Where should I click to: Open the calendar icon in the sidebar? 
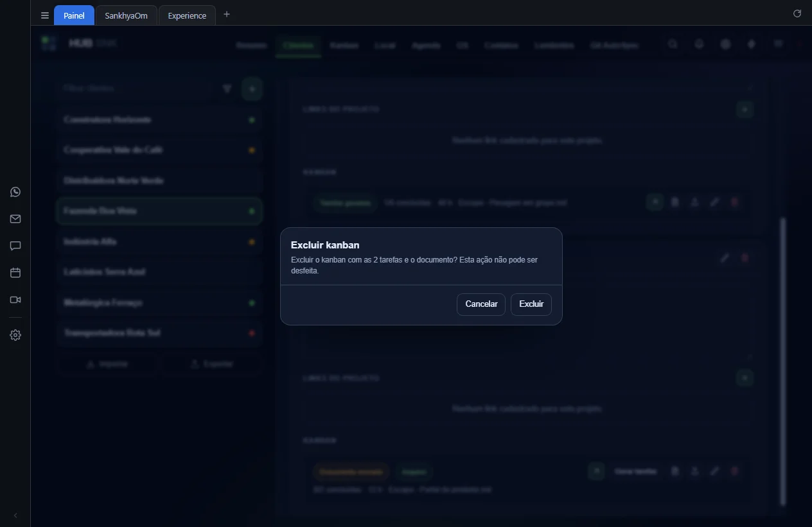pos(15,273)
